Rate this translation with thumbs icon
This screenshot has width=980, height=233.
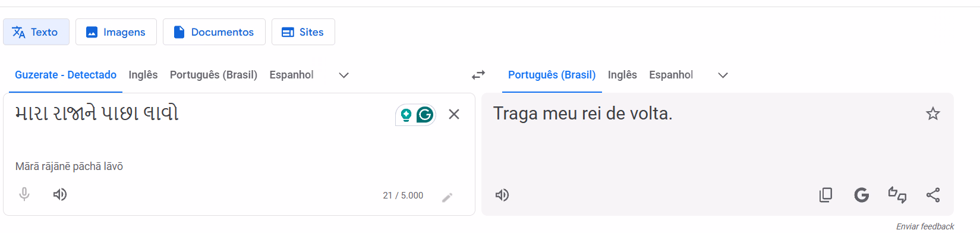[x=897, y=195]
